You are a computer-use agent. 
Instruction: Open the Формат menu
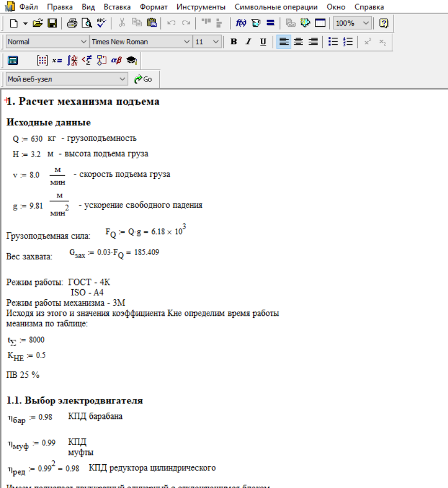(154, 7)
